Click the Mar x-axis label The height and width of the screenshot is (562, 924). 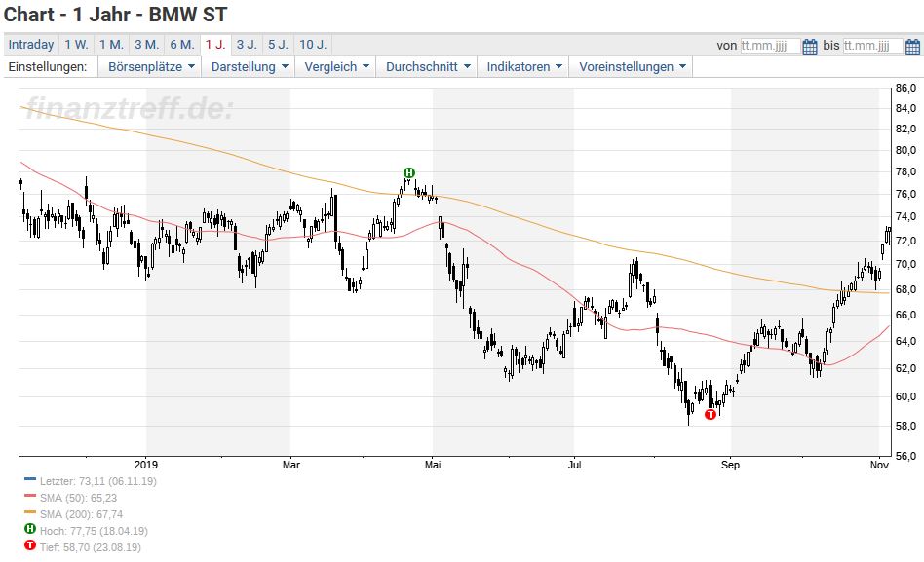pos(291,465)
